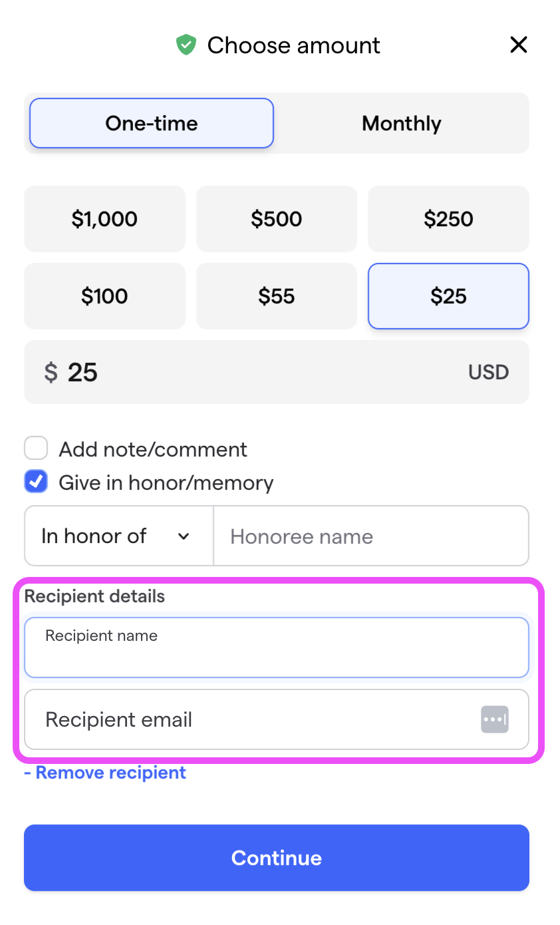Screen dimensions: 560x925
Task: Click the green shield security icon
Action: tap(186, 45)
